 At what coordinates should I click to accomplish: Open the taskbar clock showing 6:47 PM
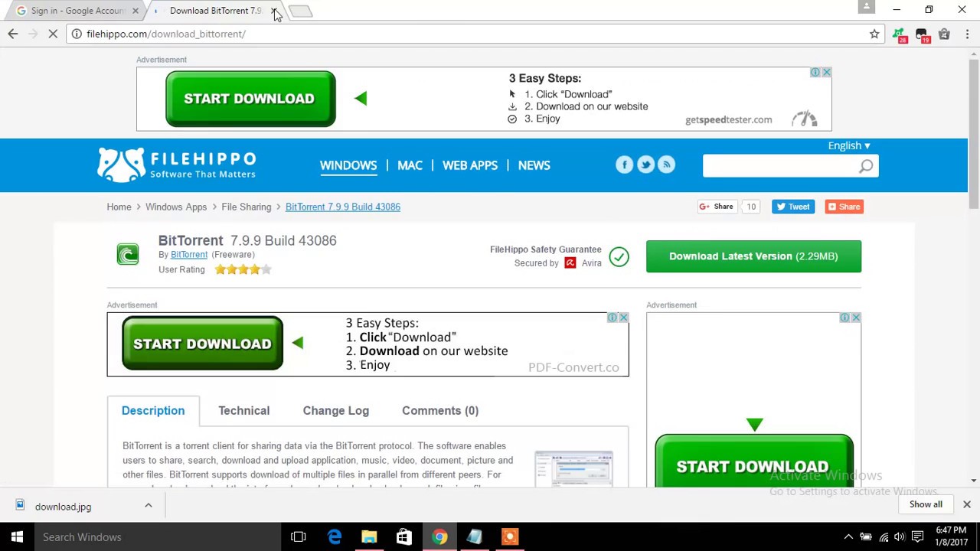[x=951, y=536]
